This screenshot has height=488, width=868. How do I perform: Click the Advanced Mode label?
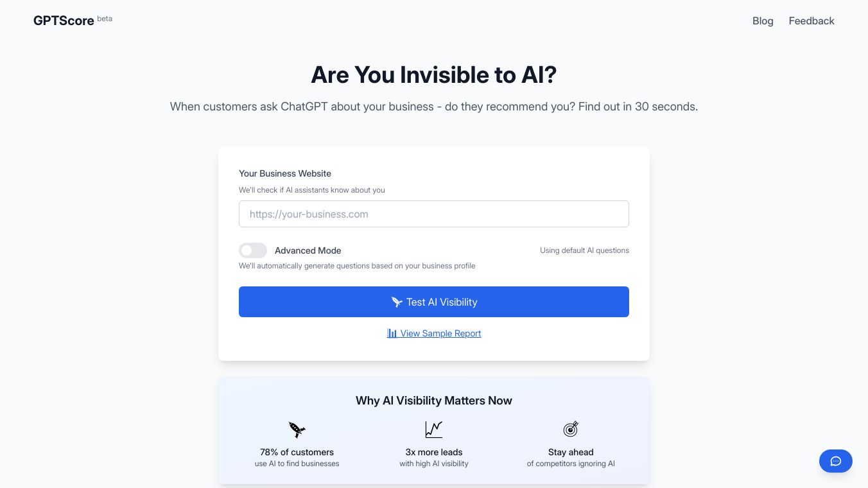308,250
